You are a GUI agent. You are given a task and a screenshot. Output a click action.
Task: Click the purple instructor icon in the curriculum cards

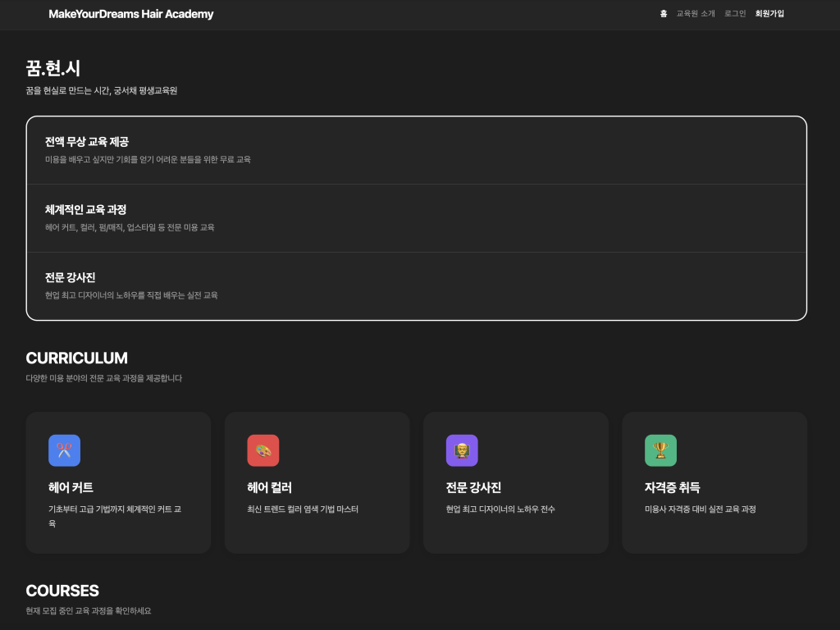462,450
